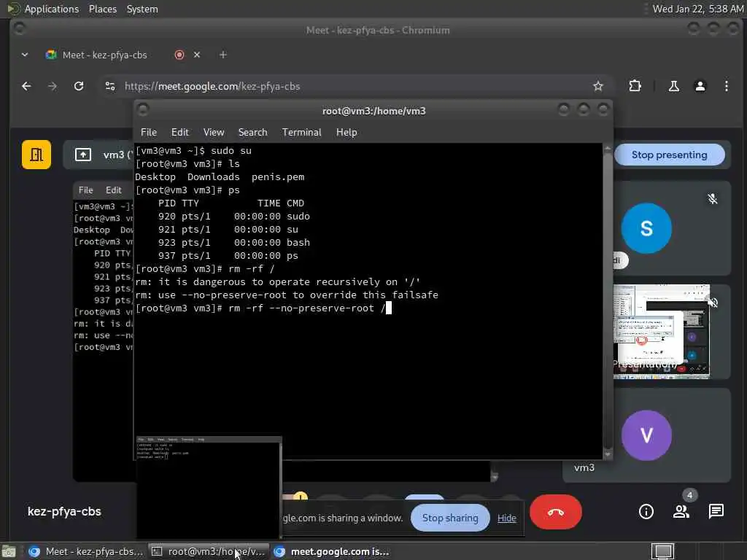Leave the call with the red hang-up button

tap(555, 512)
